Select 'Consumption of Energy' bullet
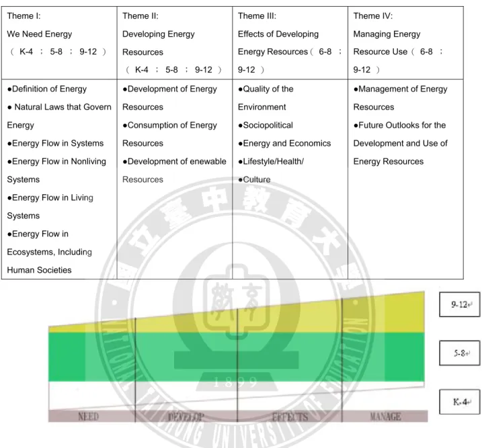482x448 pixels. pyautogui.click(x=169, y=125)
